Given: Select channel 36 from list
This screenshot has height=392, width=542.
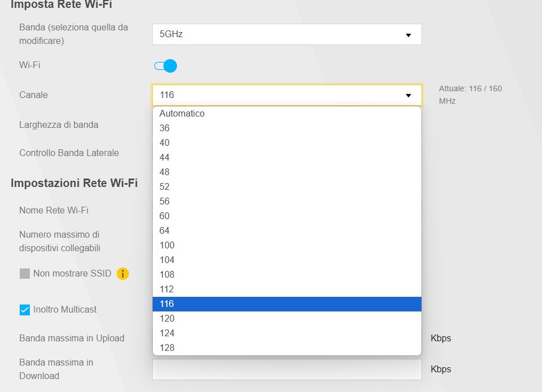Looking at the screenshot, I should pyautogui.click(x=286, y=128).
